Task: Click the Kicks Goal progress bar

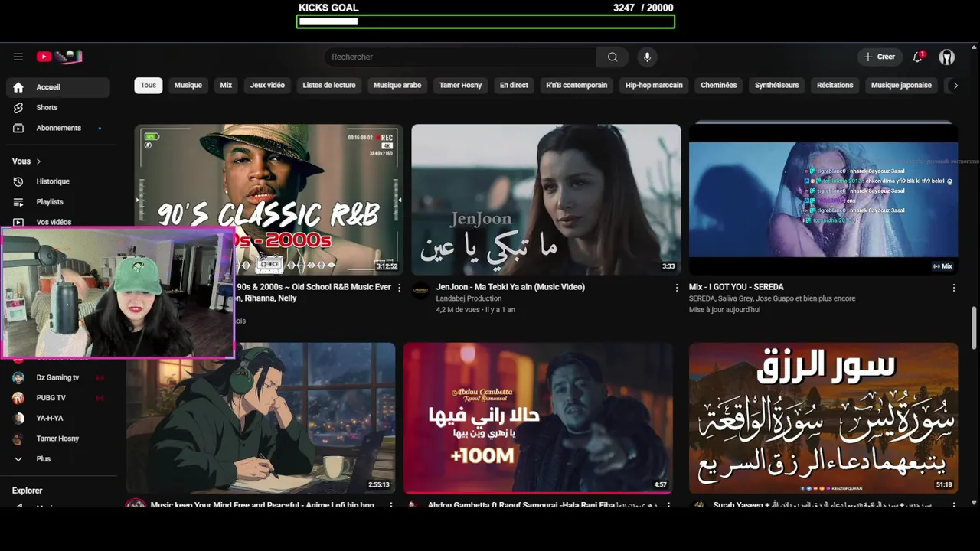Action: [485, 21]
